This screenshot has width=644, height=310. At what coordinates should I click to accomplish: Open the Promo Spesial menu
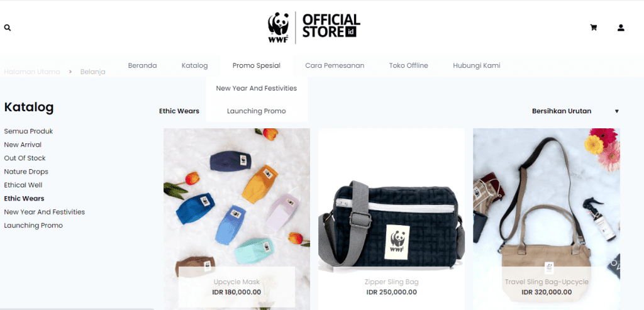tap(257, 65)
